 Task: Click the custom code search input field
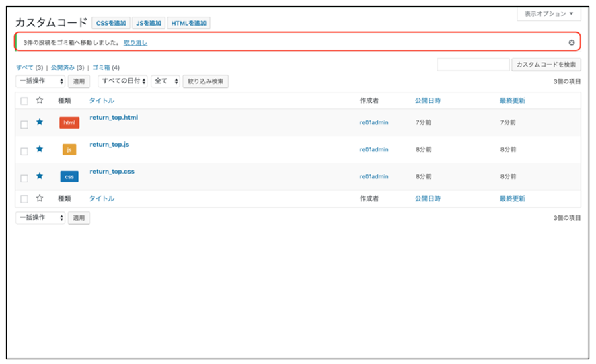473,65
